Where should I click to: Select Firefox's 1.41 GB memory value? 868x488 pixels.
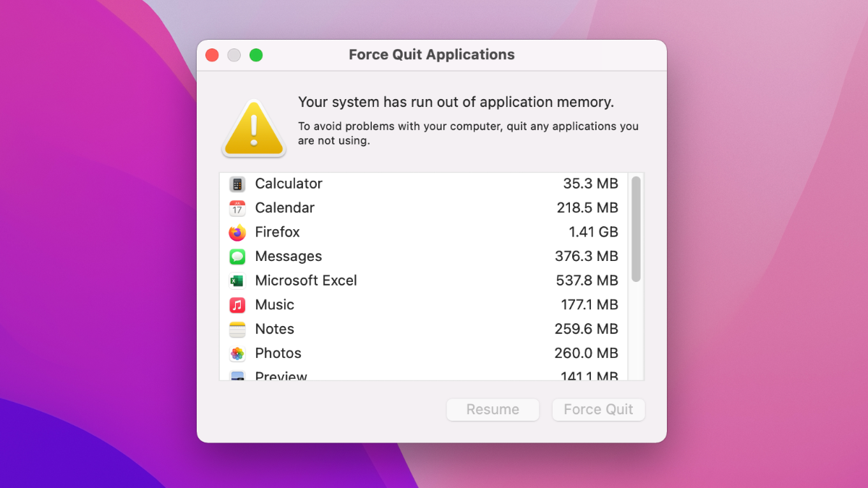pyautogui.click(x=593, y=232)
